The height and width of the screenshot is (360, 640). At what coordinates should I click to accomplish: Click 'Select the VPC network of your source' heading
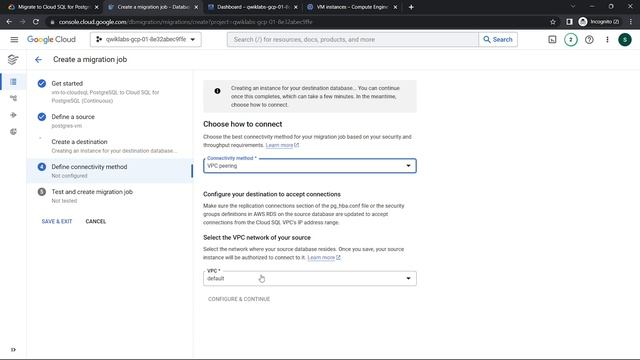[x=257, y=238]
